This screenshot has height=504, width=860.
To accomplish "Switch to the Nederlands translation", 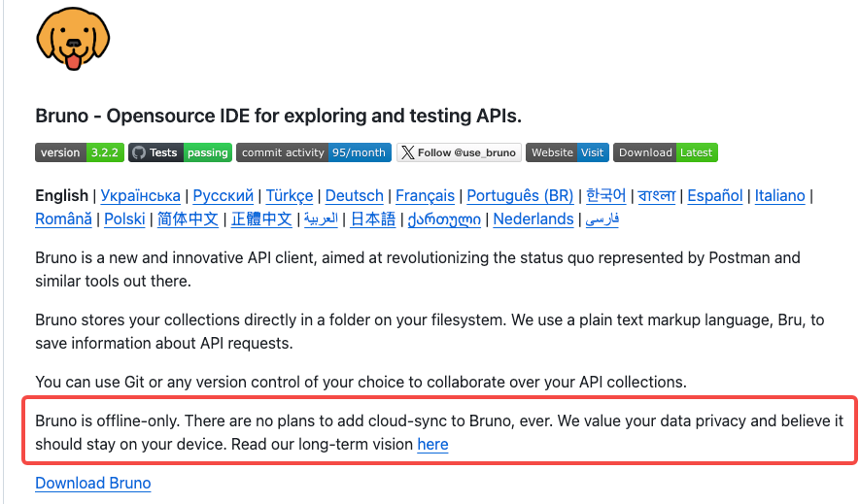I will click(533, 219).
